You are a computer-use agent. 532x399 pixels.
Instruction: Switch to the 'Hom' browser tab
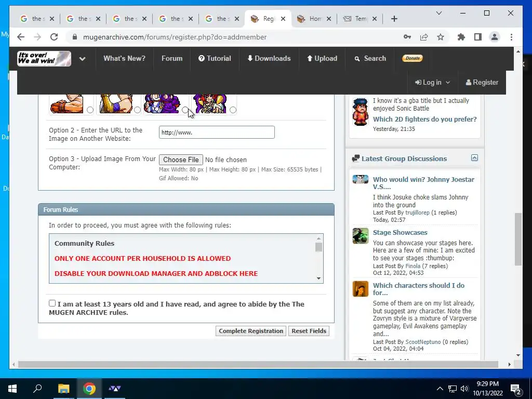tap(314, 19)
